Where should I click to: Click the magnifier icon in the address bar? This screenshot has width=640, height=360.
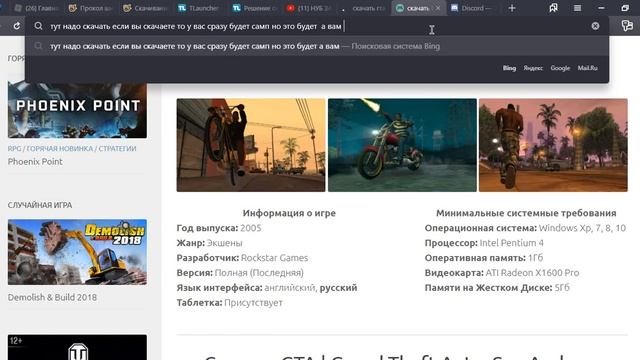[38, 26]
